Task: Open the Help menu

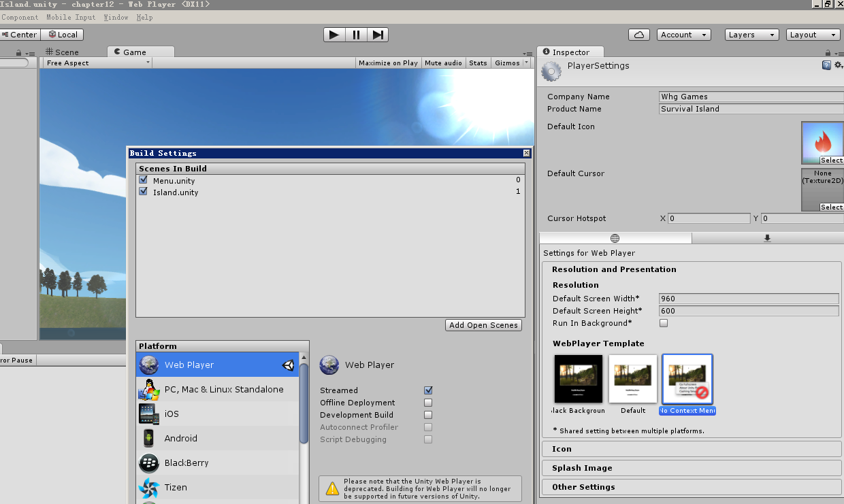Action: [144, 17]
